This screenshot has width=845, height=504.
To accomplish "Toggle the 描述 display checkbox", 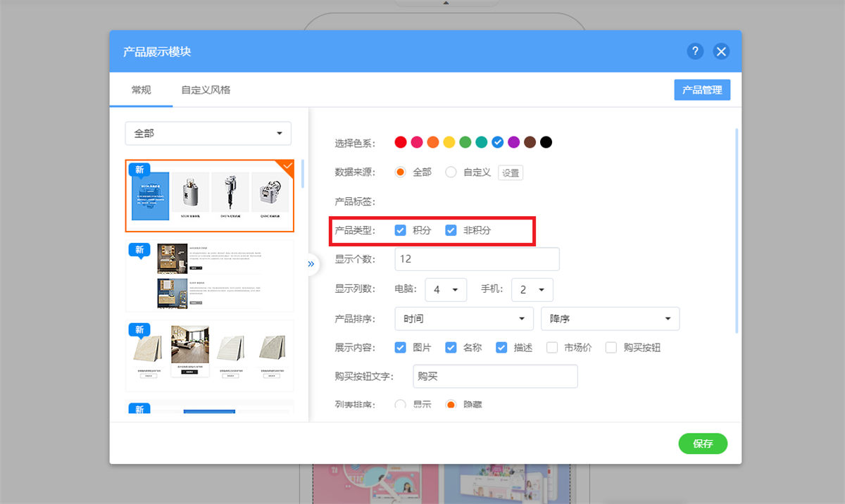I will 502,348.
